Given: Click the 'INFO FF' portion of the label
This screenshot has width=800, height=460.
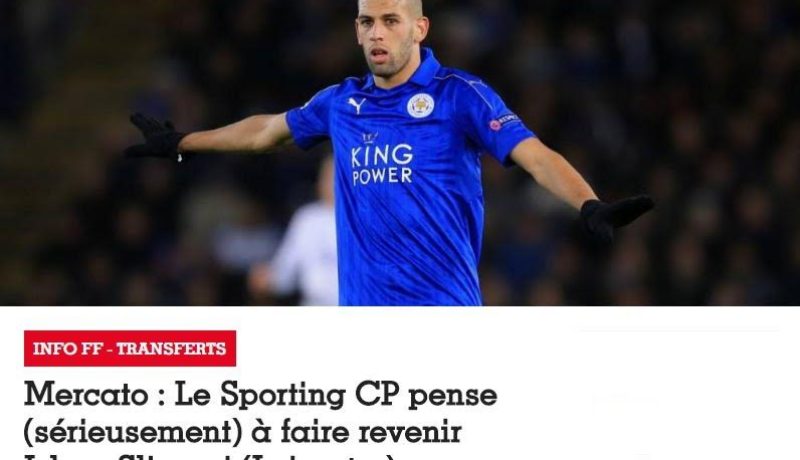Looking at the screenshot, I should coord(66,349).
